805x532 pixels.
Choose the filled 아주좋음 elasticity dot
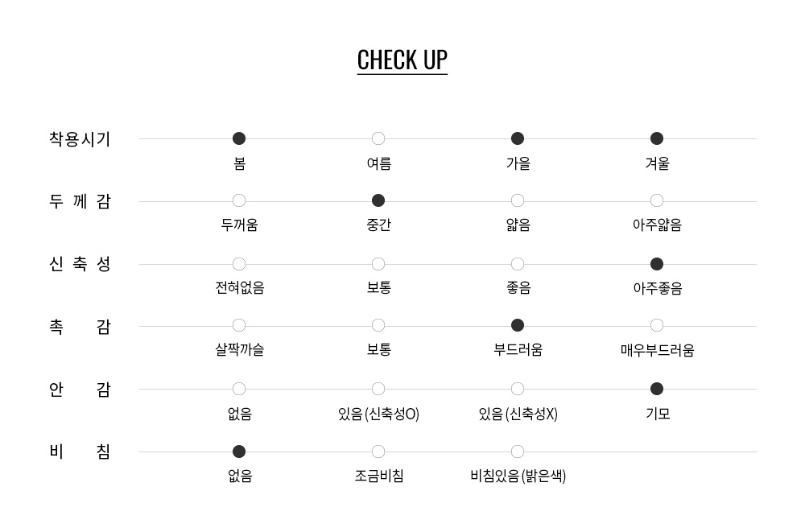click(657, 264)
